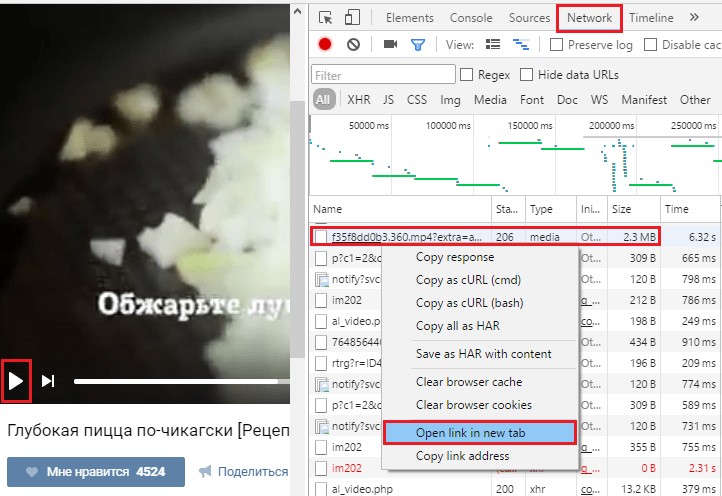The image size is (722, 496).
Task: Toggle the device toolbar icon
Action: click(x=352, y=18)
